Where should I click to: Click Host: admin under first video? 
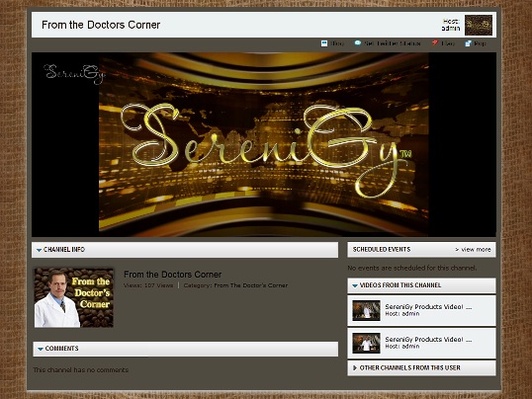[x=402, y=314]
